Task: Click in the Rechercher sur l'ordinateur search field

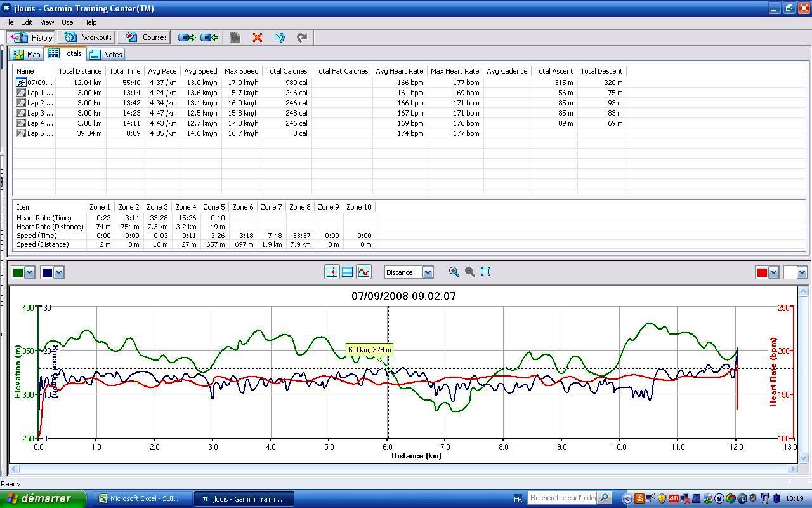Action: pyautogui.click(x=563, y=498)
